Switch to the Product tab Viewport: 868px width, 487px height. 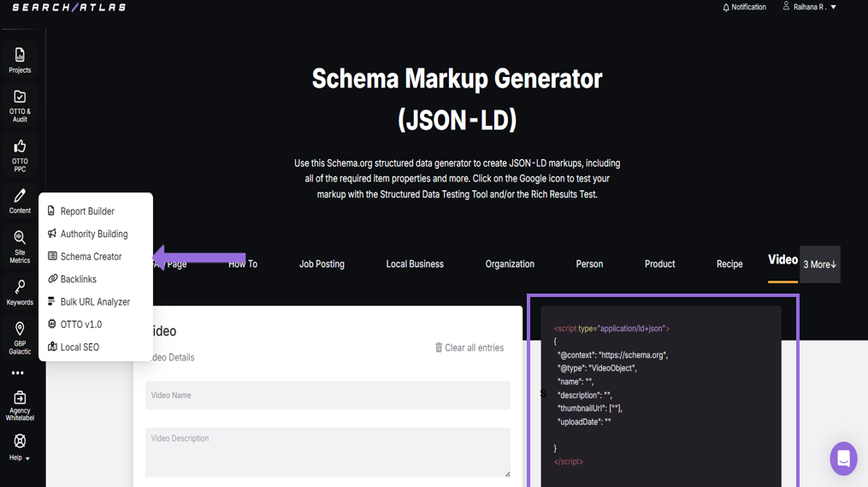(660, 264)
